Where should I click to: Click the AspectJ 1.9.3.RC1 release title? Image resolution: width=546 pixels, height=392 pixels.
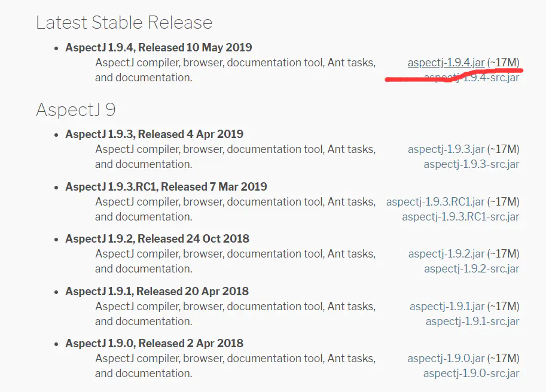click(x=166, y=186)
